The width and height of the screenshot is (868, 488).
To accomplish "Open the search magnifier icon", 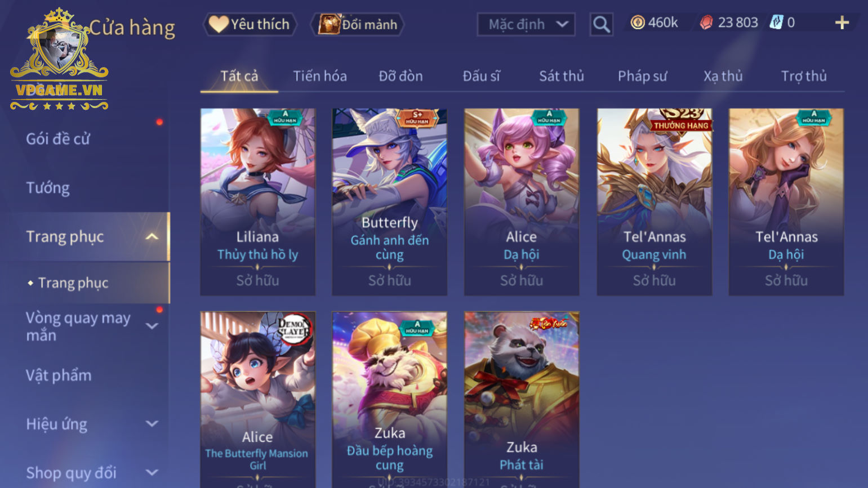I will coord(601,24).
